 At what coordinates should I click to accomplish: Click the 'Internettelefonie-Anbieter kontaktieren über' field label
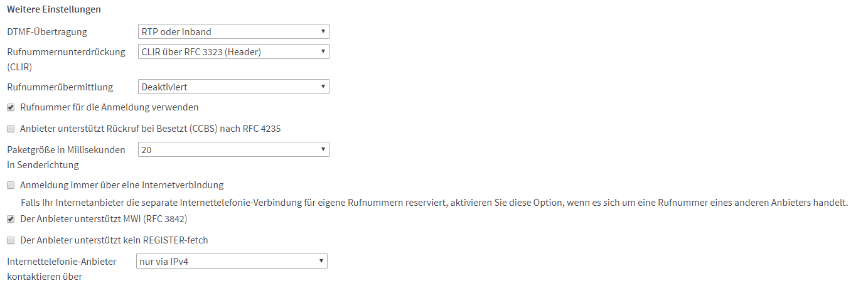(62, 261)
